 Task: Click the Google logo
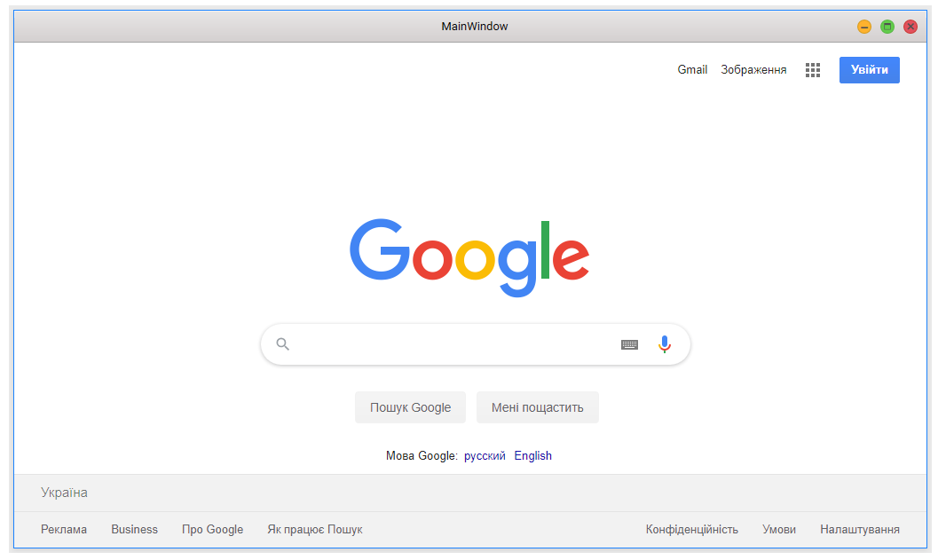coord(469,257)
